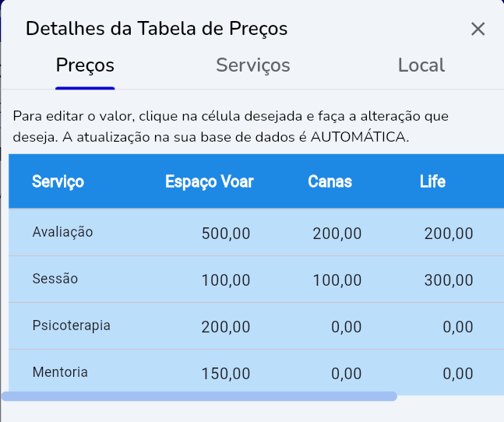The height and width of the screenshot is (422, 504).
Task: Edit Avaliação price for Espaço Voar
Action: pos(226,234)
